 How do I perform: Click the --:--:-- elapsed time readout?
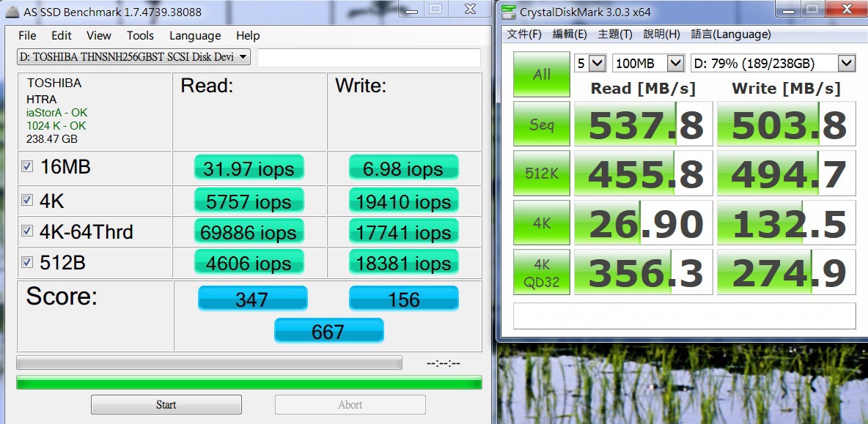pos(444,363)
